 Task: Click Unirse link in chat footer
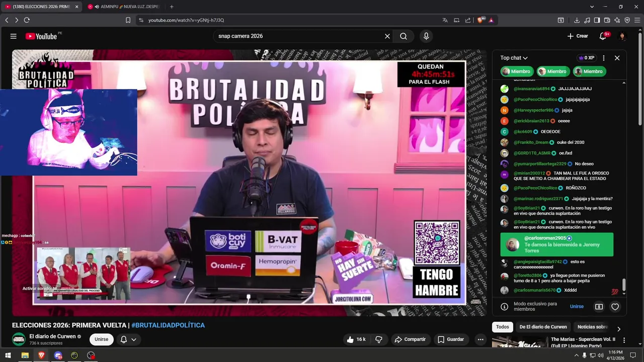pos(577,307)
